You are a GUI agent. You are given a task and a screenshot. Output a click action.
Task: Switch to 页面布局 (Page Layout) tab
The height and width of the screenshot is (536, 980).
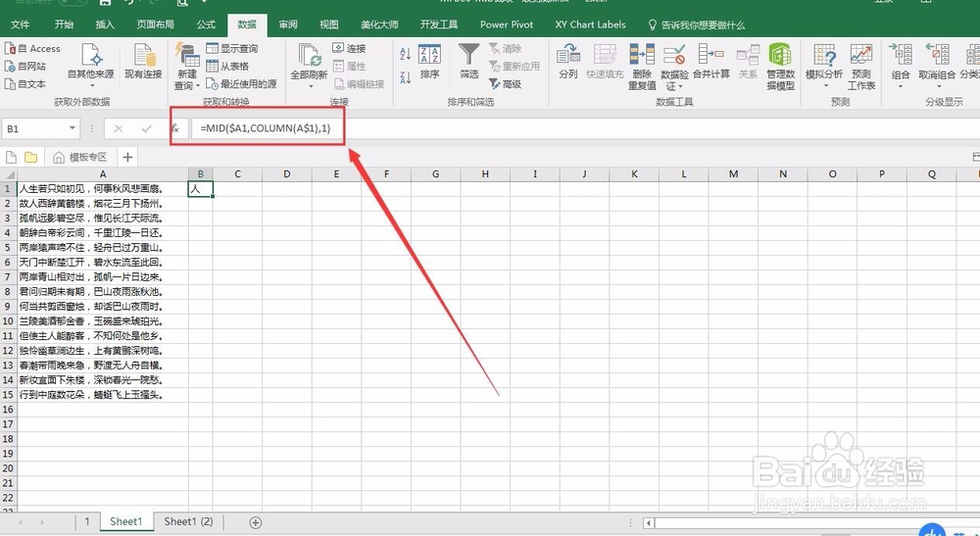(155, 24)
